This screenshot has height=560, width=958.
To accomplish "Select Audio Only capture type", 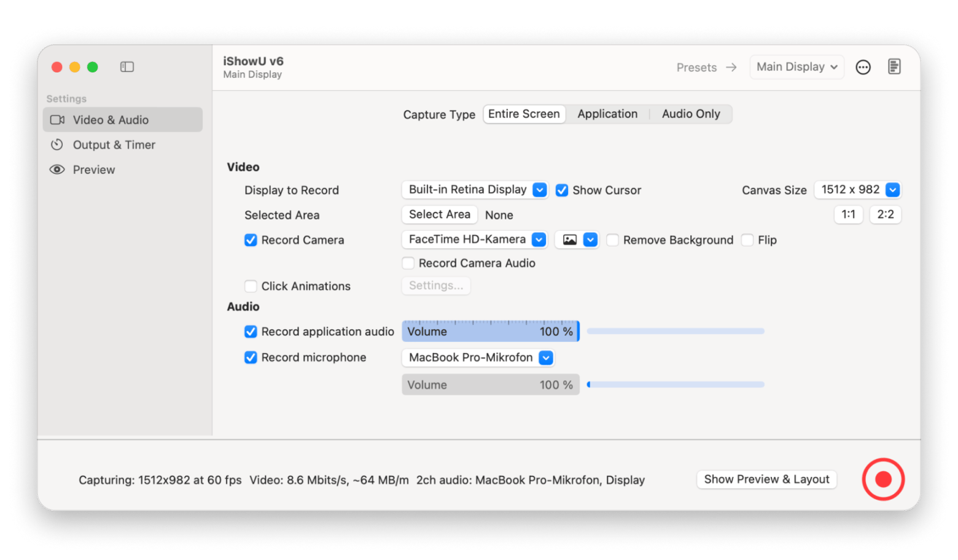I will point(691,114).
